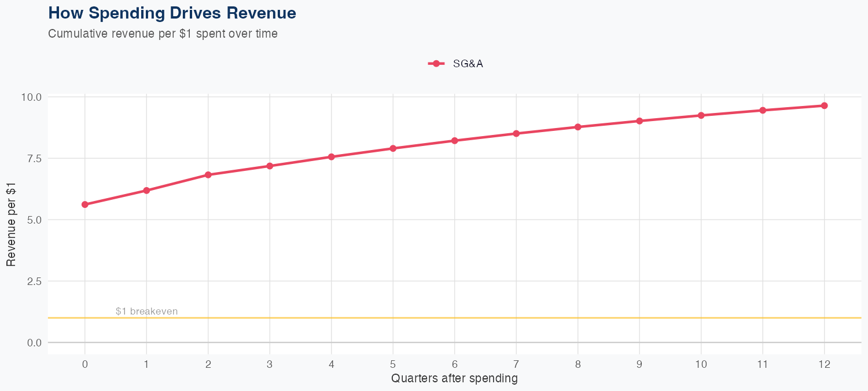
Task: Click the final SG&A point at quarter 12
Action: (825, 105)
